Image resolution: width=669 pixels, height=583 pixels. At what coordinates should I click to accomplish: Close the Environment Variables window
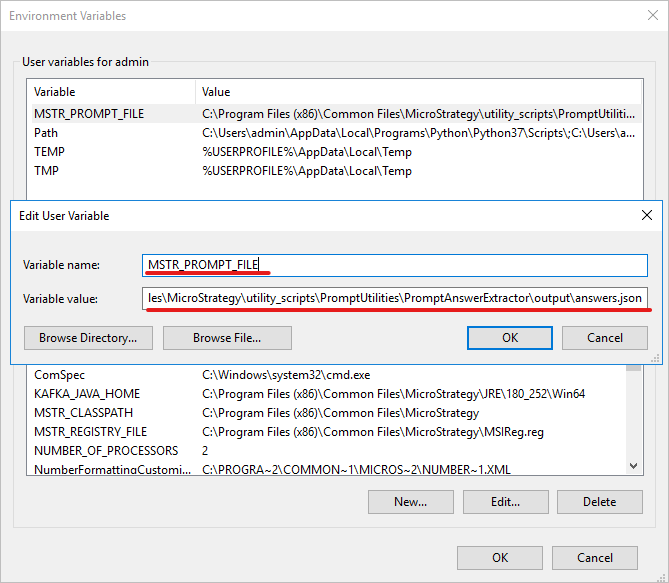coord(653,15)
